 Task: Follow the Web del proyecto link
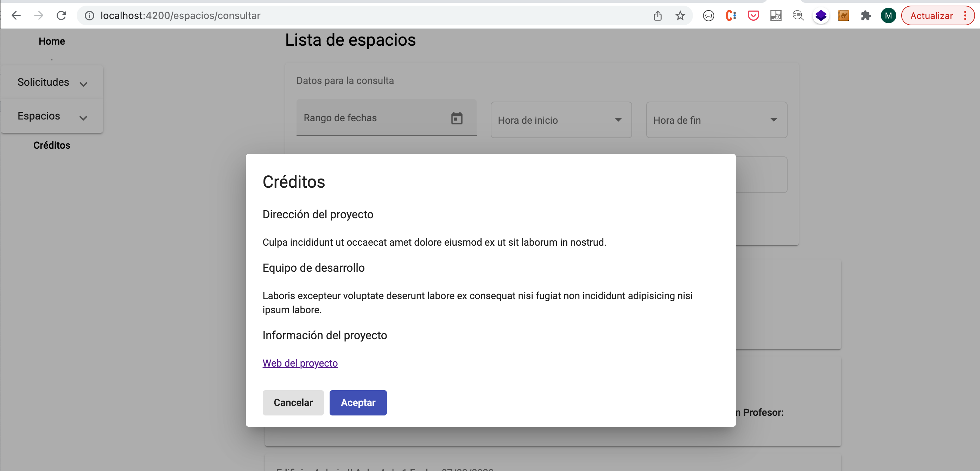[300, 363]
